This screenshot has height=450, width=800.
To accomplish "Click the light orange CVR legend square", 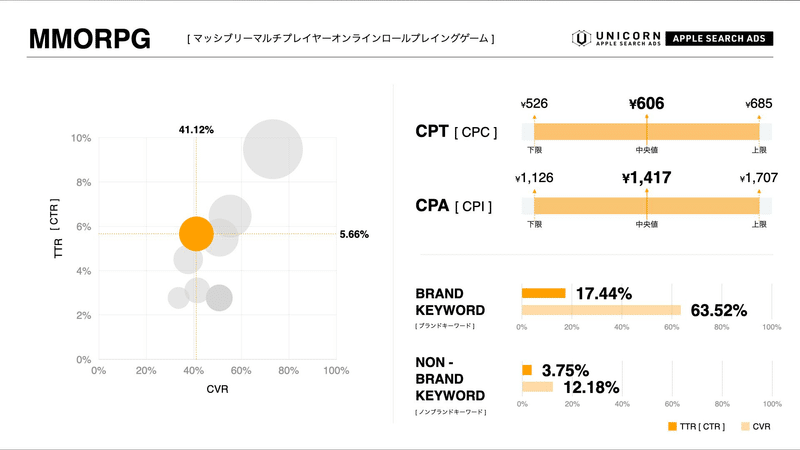I will pyautogui.click(x=745, y=426).
